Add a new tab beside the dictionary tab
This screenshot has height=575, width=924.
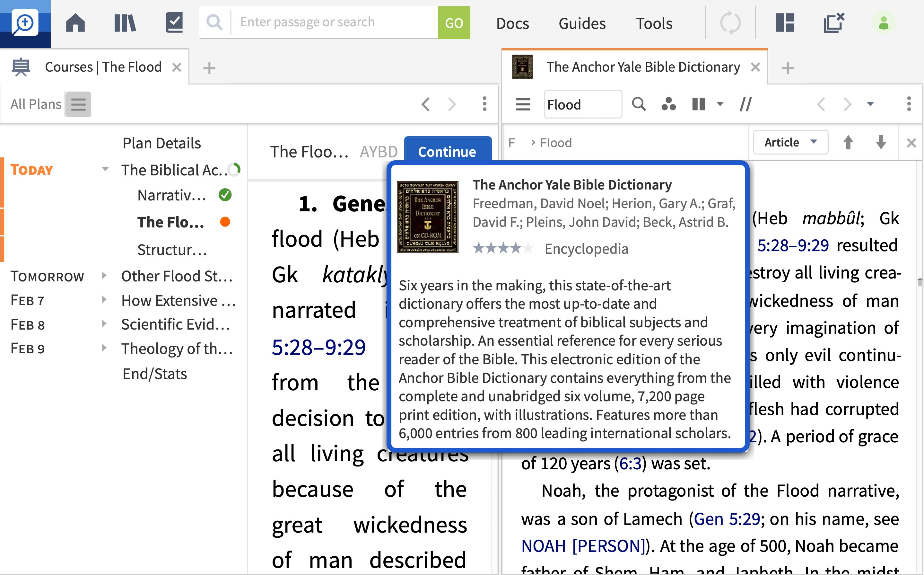point(788,68)
